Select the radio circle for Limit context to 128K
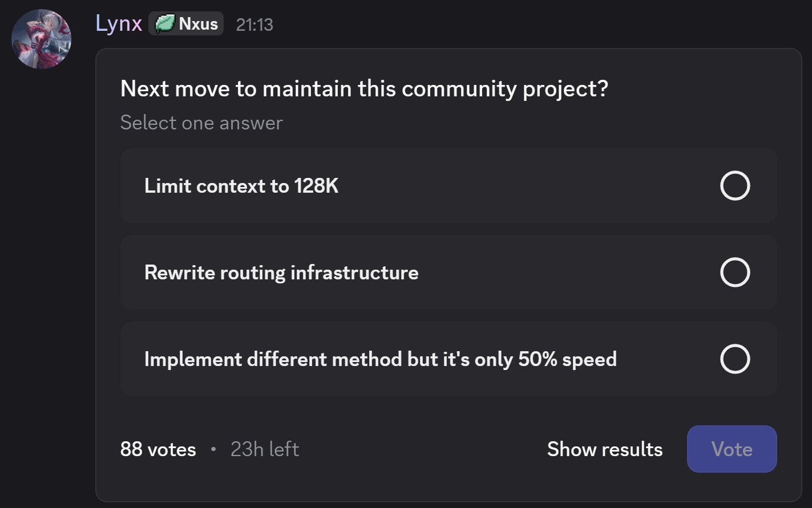 [x=734, y=185]
